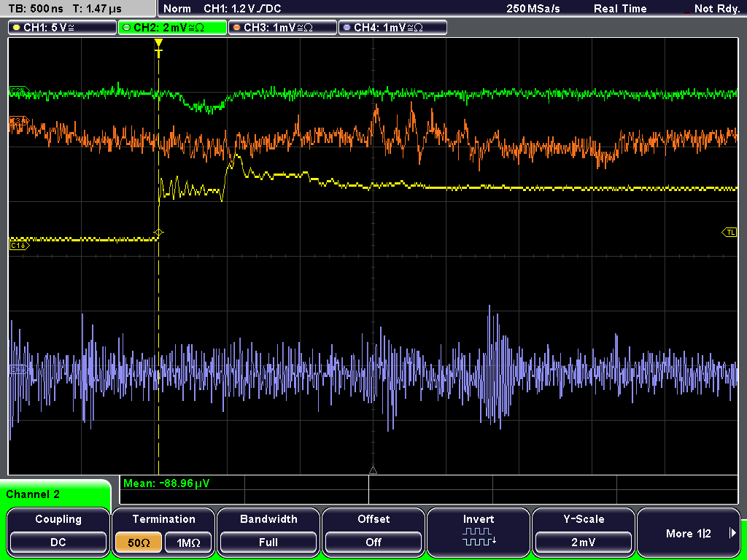Select the CH1: 5 V channel tab
Viewport: 747px width, 560px height.
(63, 28)
